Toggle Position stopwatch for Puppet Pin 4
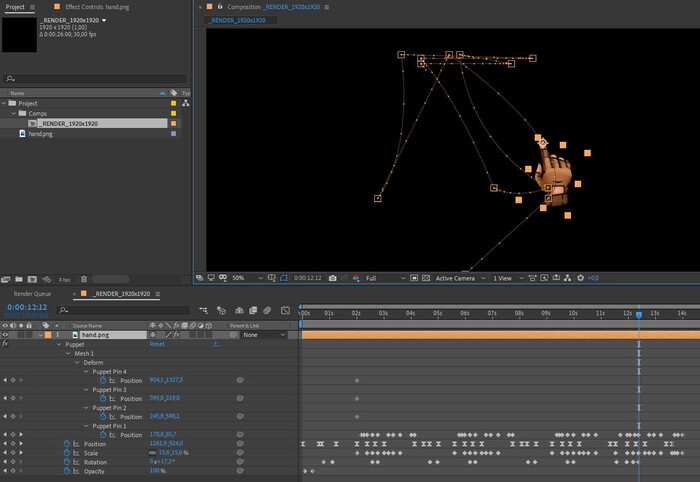Image resolution: width=700 pixels, height=482 pixels. coord(102,380)
